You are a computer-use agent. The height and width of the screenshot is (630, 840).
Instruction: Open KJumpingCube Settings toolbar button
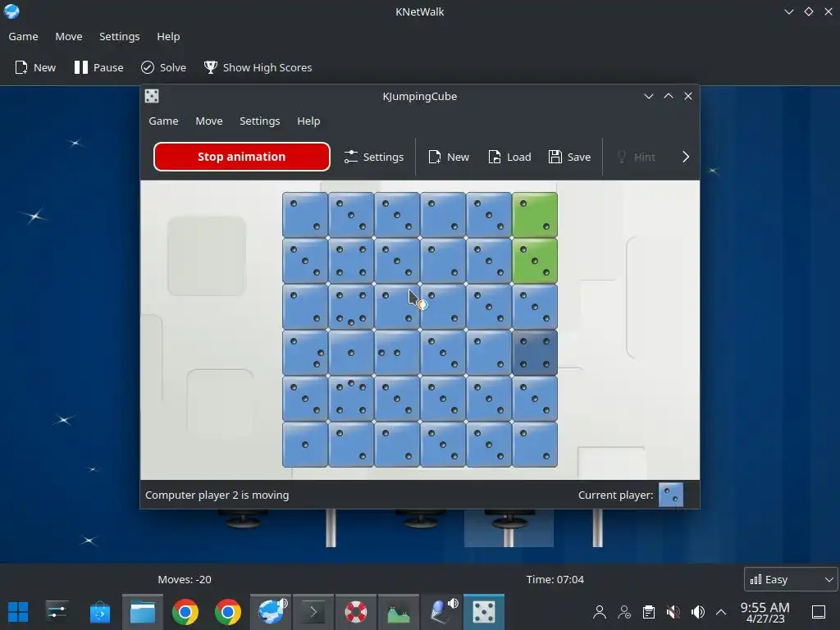[x=374, y=157]
